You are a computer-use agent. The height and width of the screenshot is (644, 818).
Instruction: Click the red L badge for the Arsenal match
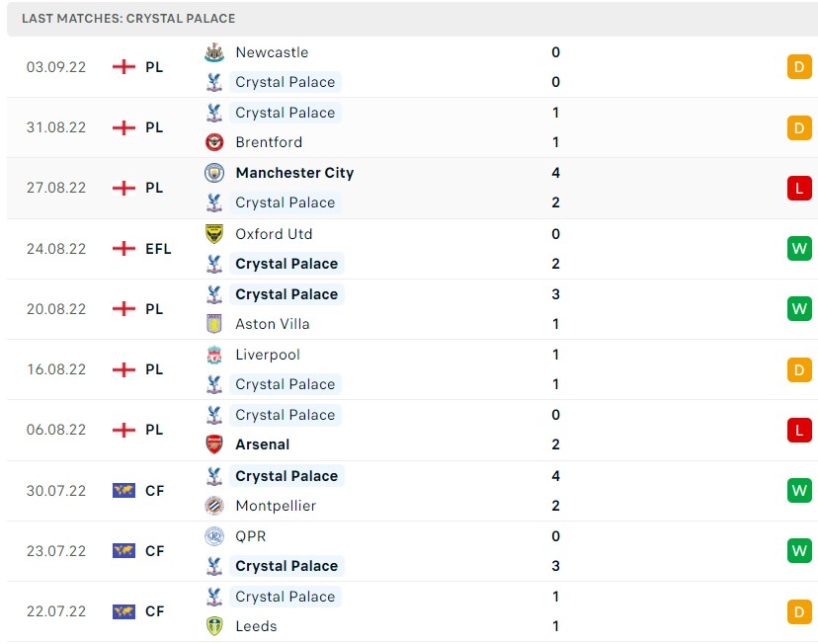tap(799, 430)
